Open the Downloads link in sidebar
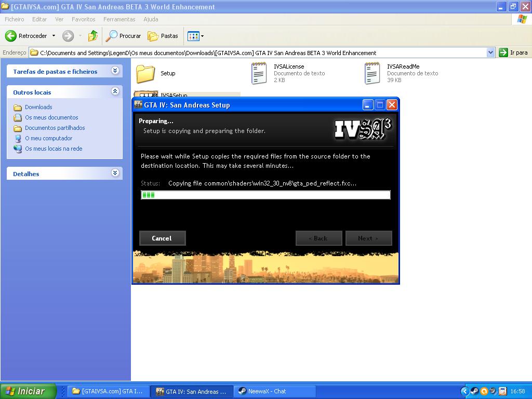Viewport: 532px width, 399px height. (x=38, y=107)
